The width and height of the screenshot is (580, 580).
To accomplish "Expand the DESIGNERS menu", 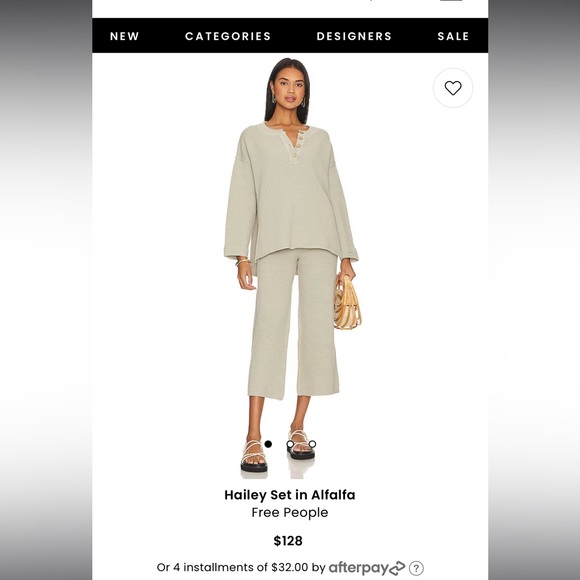I will point(354,36).
